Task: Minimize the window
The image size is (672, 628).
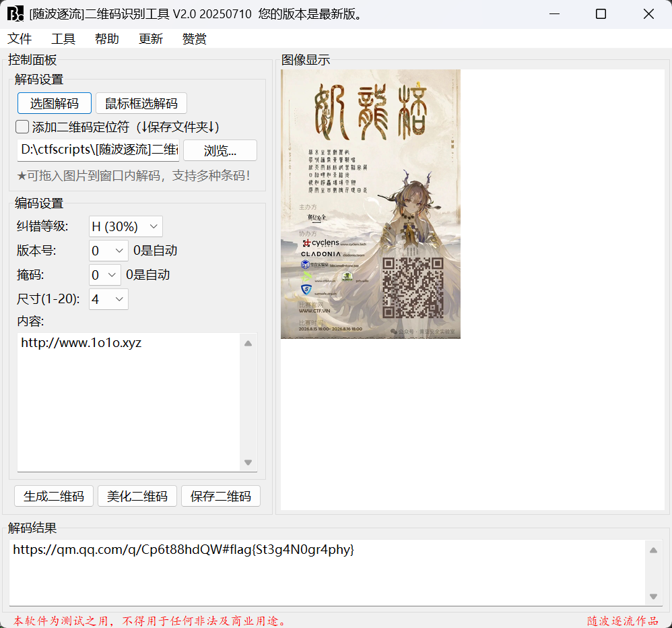Action: coord(555,14)
